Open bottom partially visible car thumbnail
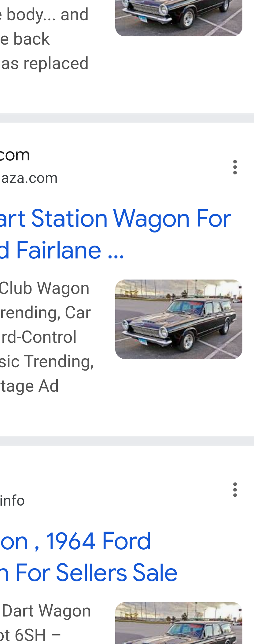 pos(179,623)
